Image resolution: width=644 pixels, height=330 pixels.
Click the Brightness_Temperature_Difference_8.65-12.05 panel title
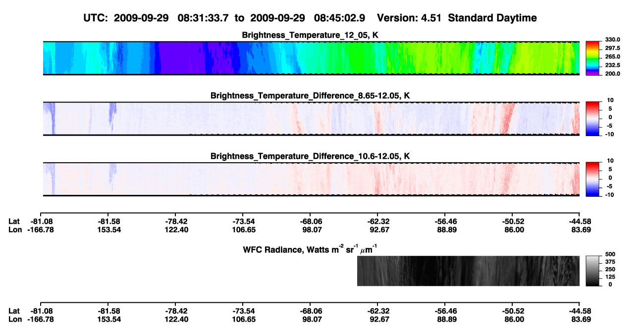coord(311,95)
